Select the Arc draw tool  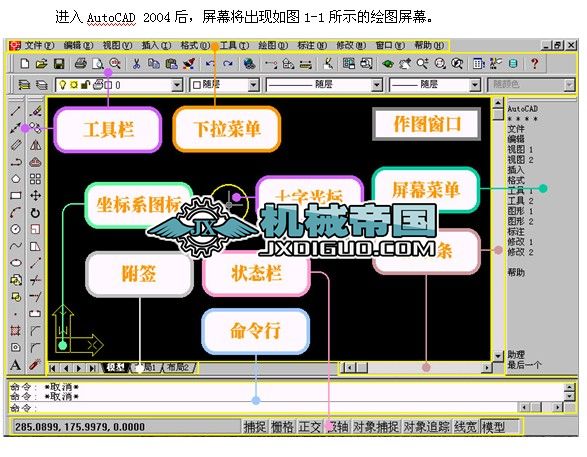click(16, 213)
